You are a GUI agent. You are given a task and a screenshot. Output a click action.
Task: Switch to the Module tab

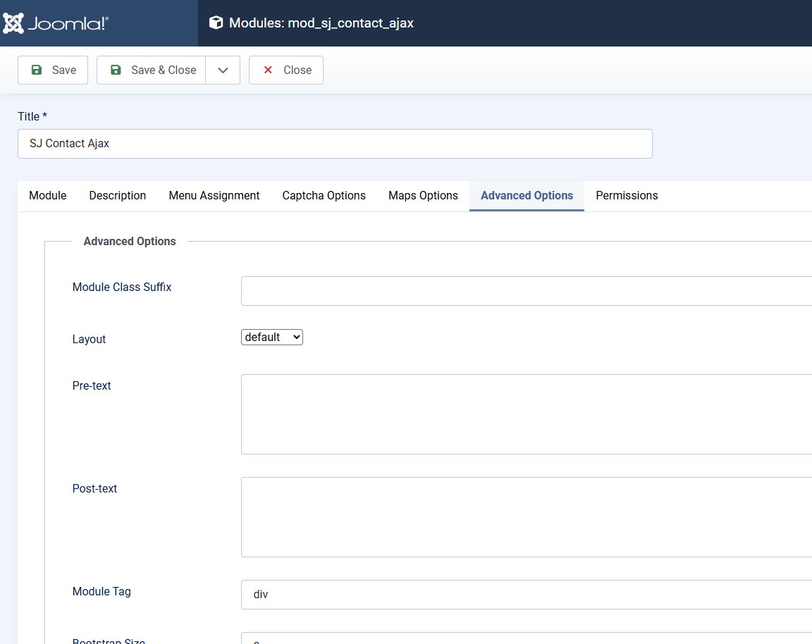click(48, 196)
